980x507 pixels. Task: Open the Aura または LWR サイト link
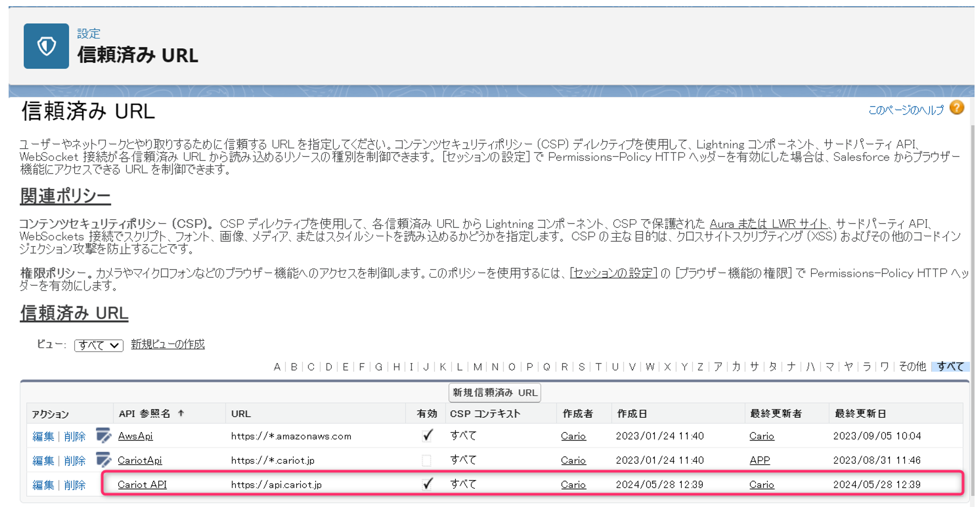768,224
